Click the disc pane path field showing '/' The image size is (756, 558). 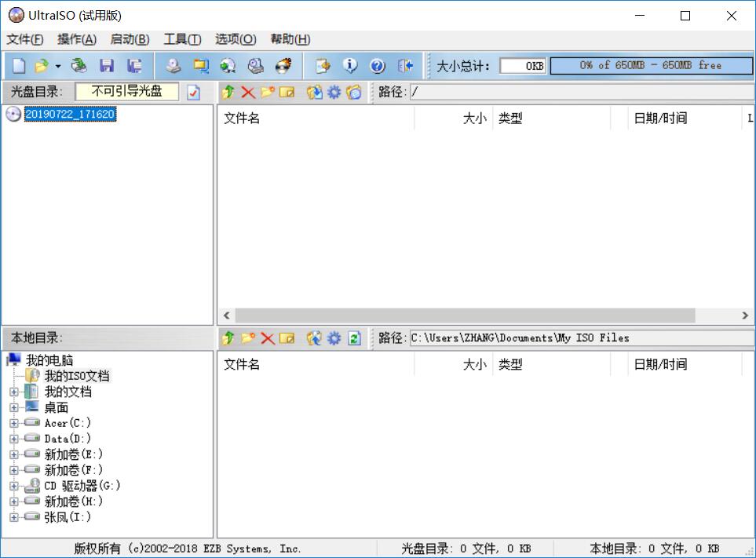click(x=583, y=92)
